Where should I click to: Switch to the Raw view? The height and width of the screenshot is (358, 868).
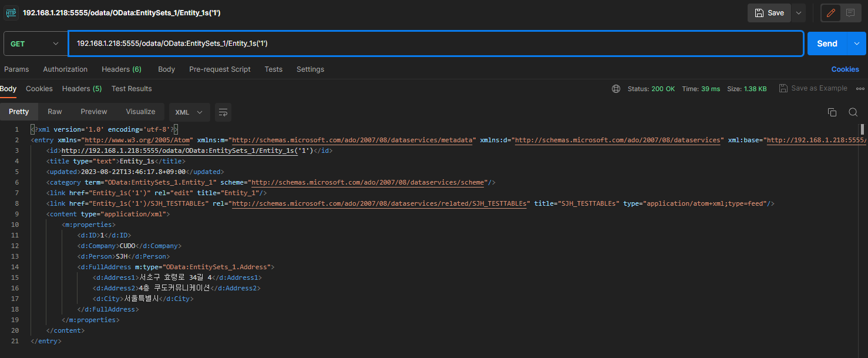point(55,112)
